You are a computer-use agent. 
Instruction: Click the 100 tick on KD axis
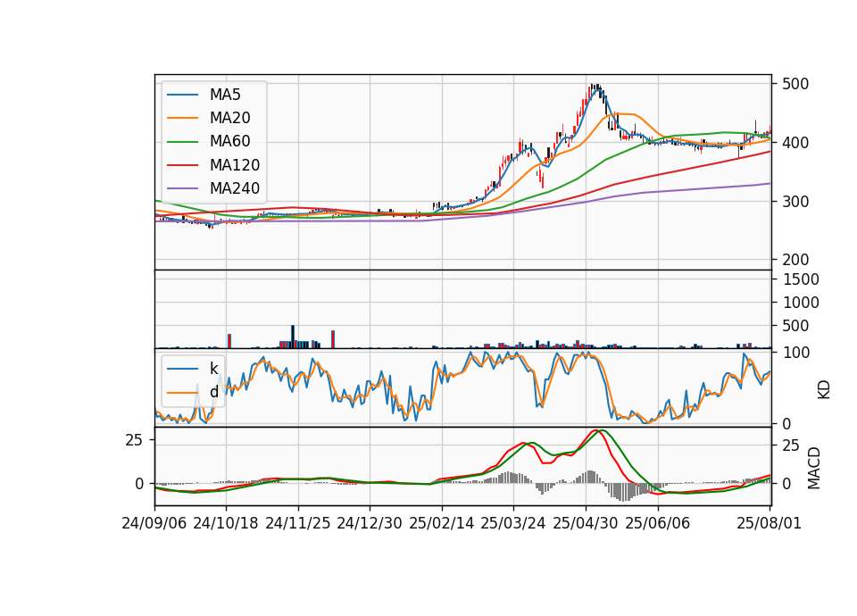click(796, 353)
